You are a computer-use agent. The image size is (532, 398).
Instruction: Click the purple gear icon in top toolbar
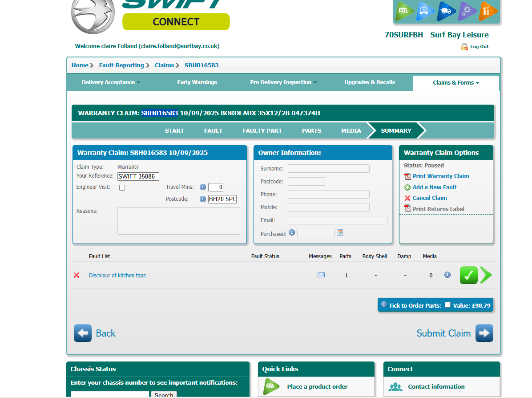[x=467, y=11]
